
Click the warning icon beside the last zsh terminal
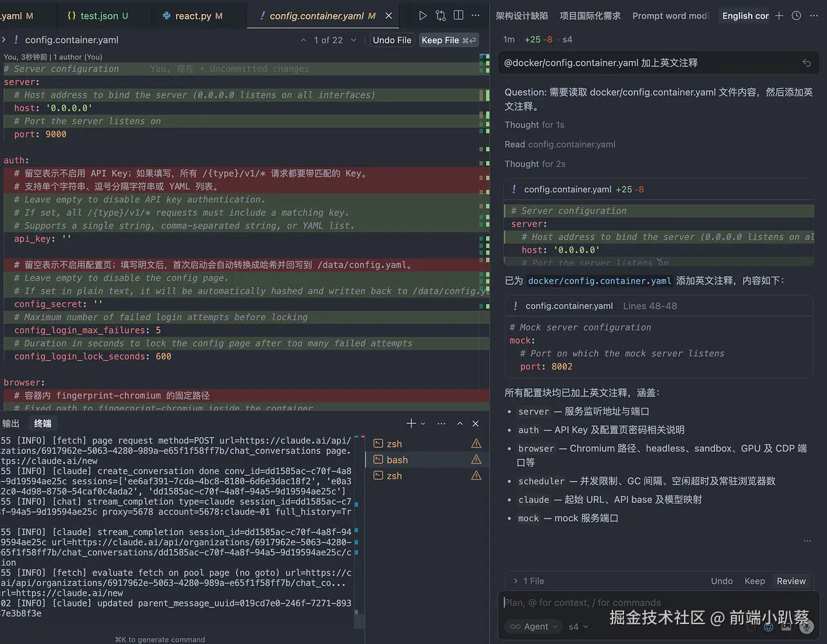click(476, 475)
